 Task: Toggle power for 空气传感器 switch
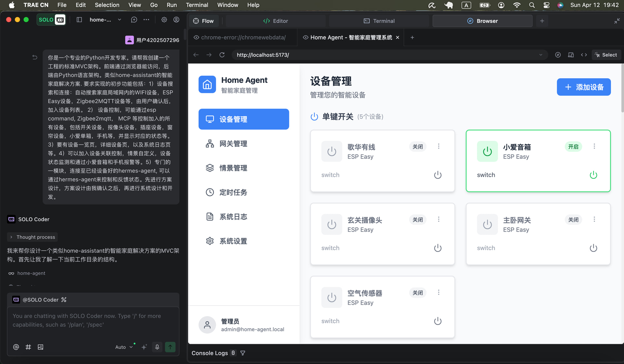tap(438, 321)
